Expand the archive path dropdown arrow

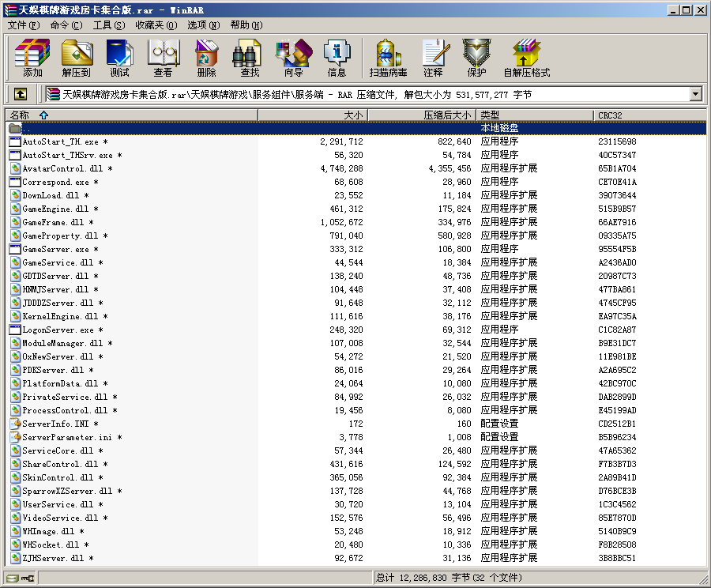tap(695, 94)
